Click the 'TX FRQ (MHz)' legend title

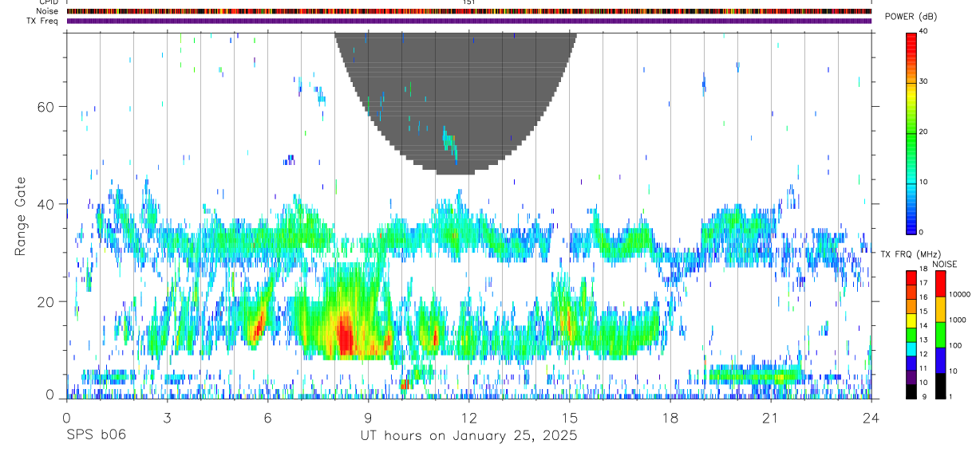click(911, 254)
